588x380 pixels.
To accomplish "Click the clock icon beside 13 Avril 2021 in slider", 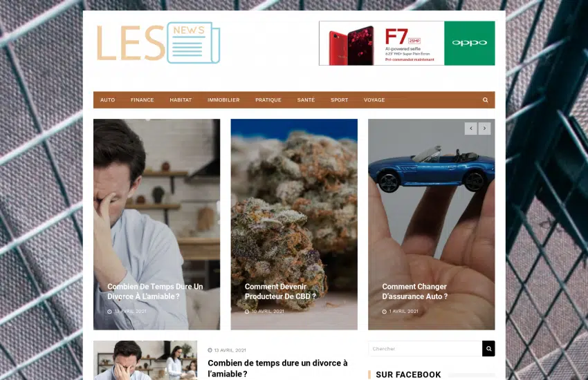I will click(x=109, y=312).
